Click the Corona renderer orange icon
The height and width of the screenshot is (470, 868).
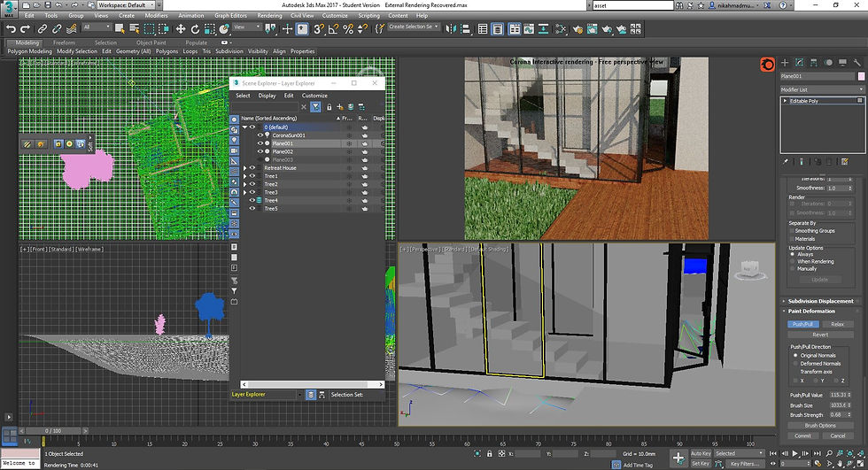click(x=767, y=65)
